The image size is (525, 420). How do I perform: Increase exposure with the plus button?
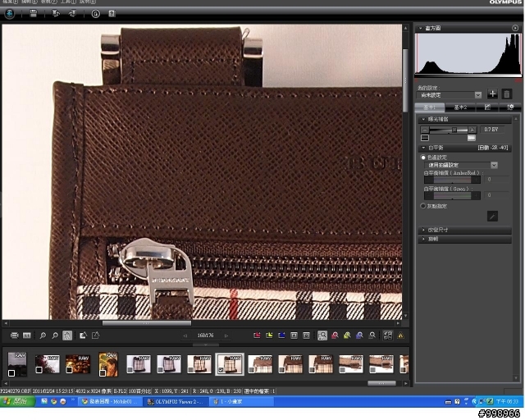tap(472, 130)
